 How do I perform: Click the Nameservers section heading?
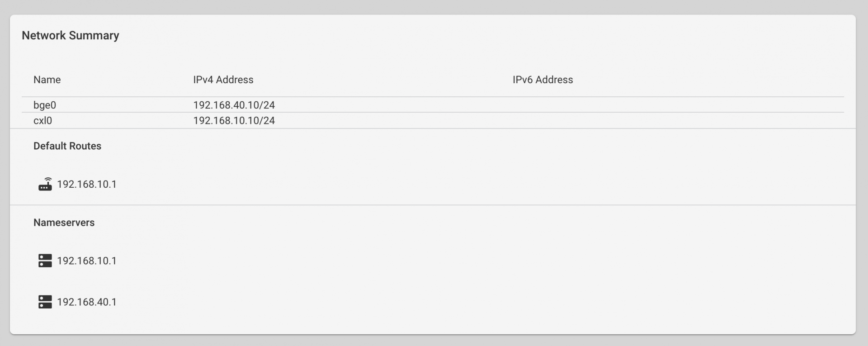click(x=64, y=223)
